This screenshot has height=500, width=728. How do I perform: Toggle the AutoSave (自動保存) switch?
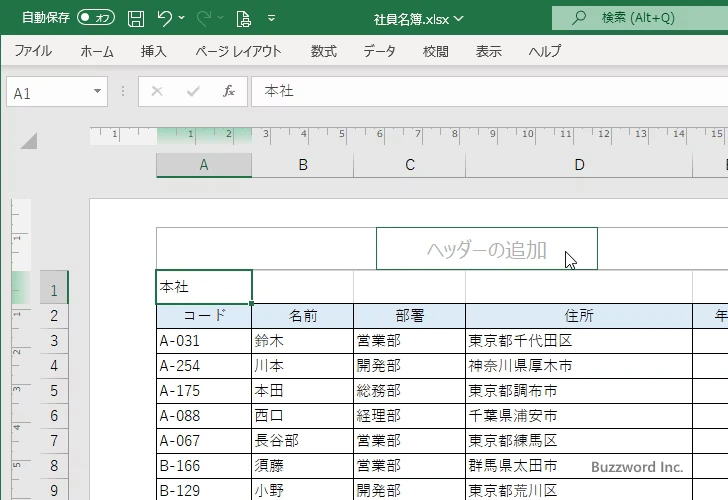pos(96,18)
